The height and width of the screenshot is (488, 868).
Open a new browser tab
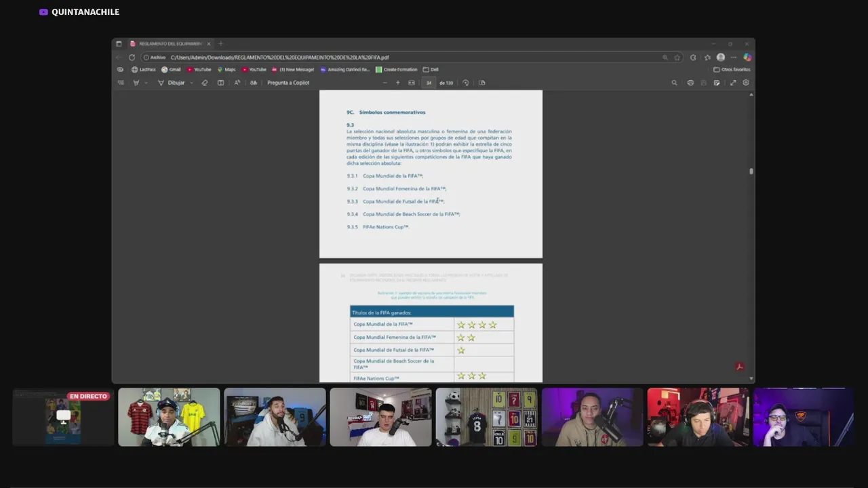(220, 43)
